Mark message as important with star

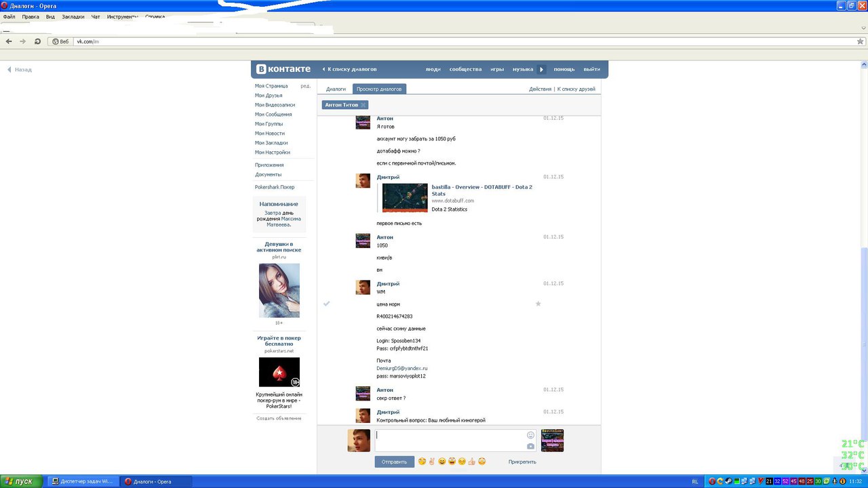coord(538,304)
